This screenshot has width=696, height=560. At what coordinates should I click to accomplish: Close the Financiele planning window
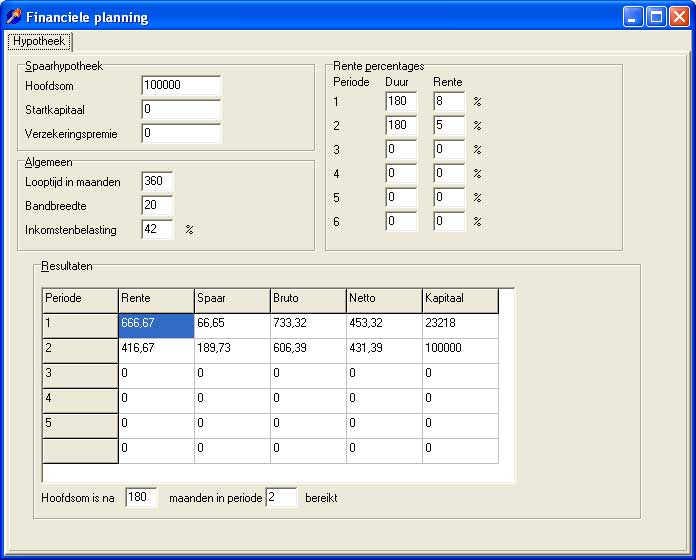tap(679, 17)
